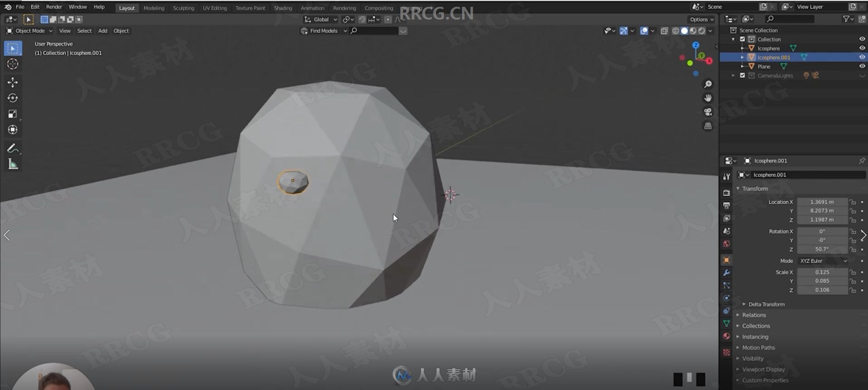Screen dimensions: 868x390
Task: Open the Physics properties tab
Action: tap(726, 298)
